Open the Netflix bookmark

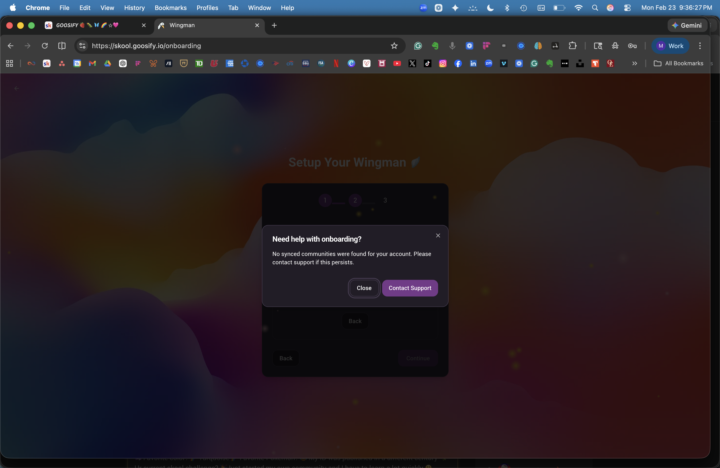336,63
